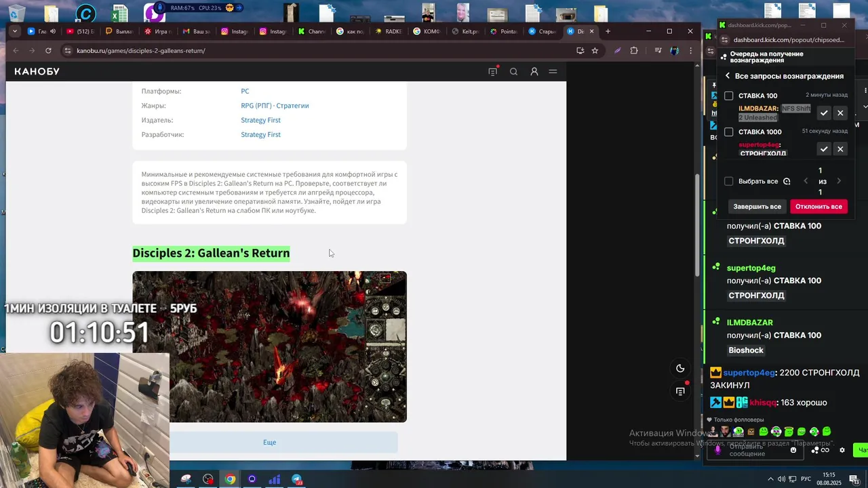Switch to the Channel Kick tab
This screenshot has height=488, width=868.
(x=311, y=31)
